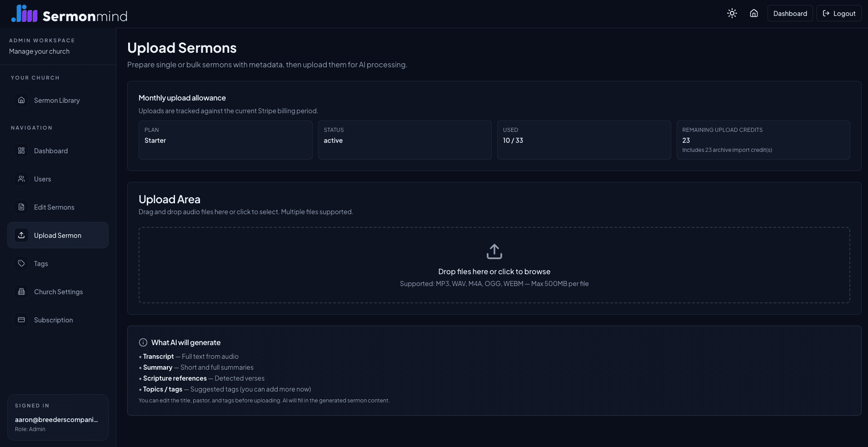Click remaining upload credits value '23'
The width and height of the screenshot is (868, 447).
(x=686, y=141)
